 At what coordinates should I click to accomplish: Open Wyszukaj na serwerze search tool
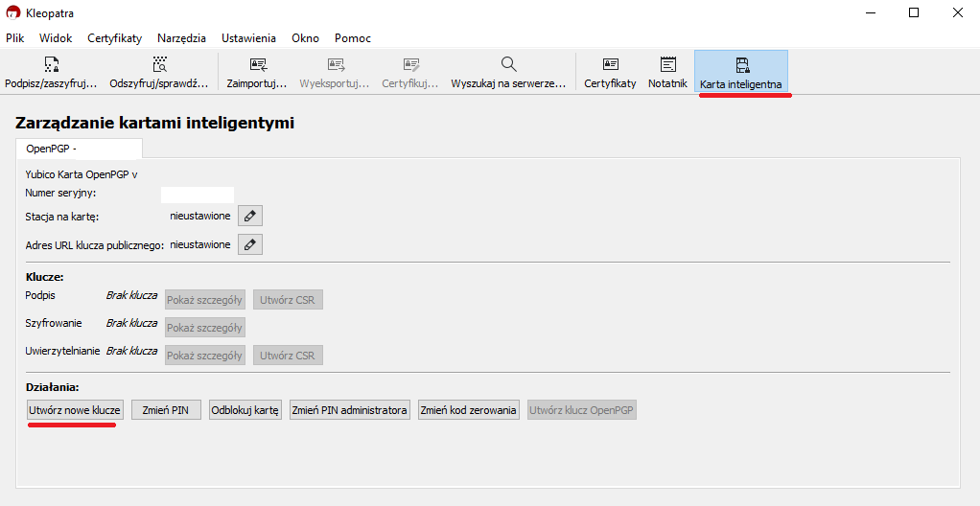tap(509, 73)
